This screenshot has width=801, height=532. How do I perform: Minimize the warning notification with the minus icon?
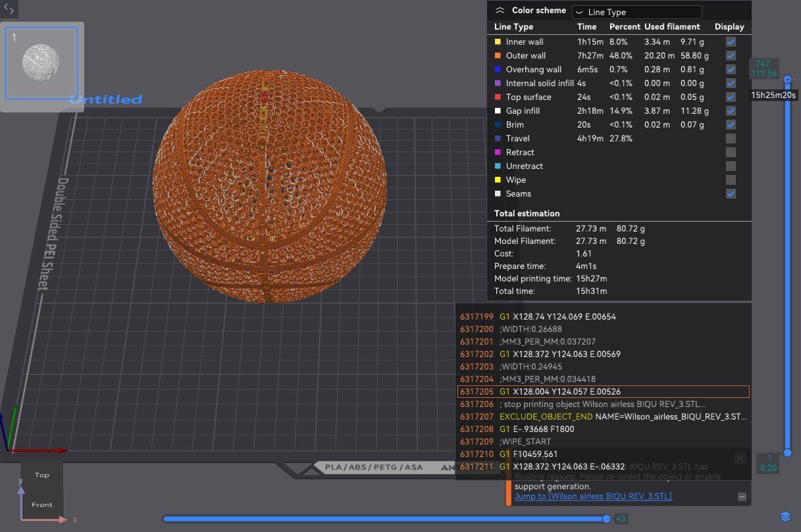742,497
